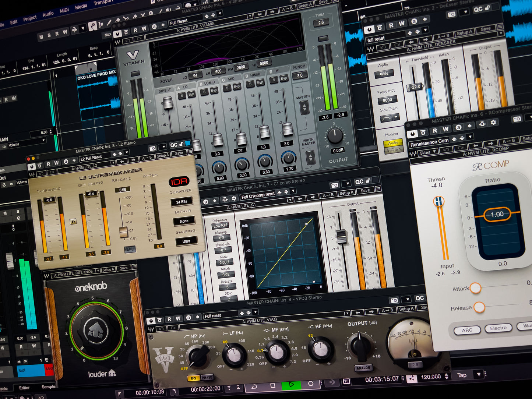
Task: Click the RComp ARC button
Action: pos(467,330)
